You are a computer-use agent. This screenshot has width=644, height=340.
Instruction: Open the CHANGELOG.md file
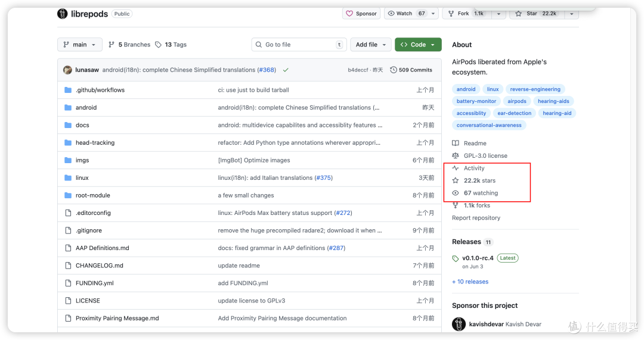100,266
